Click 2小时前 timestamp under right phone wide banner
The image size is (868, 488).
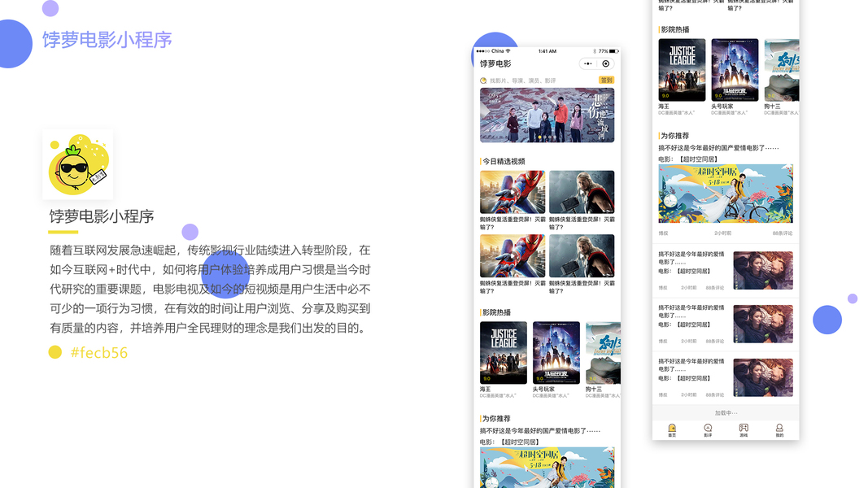723,233
